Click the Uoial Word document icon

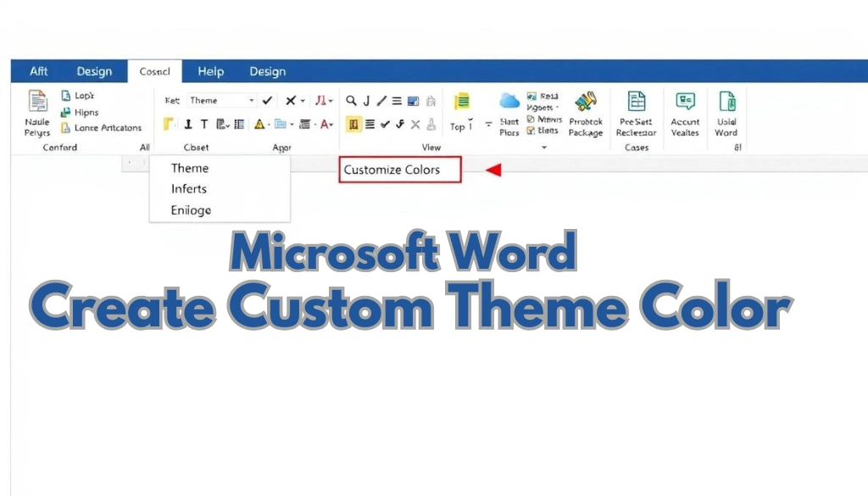[x=726, y=101]
